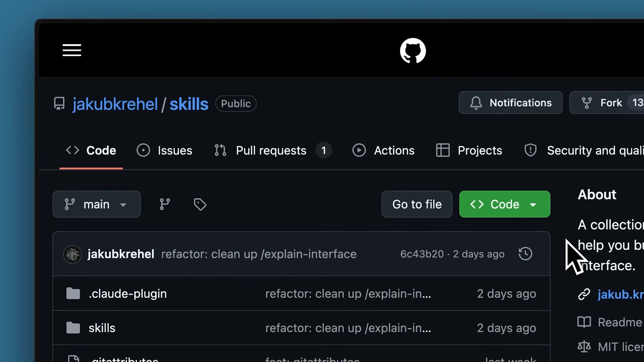Fork the repository

click(607, 103)
